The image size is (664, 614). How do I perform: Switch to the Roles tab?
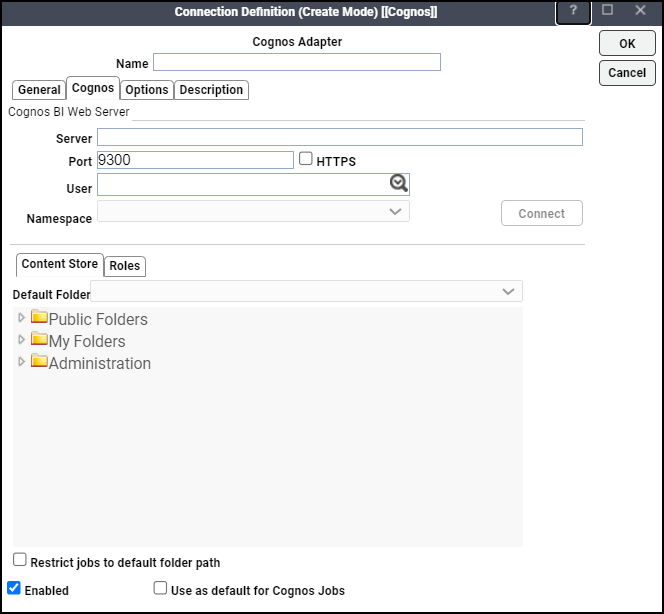tap(124, 266)
